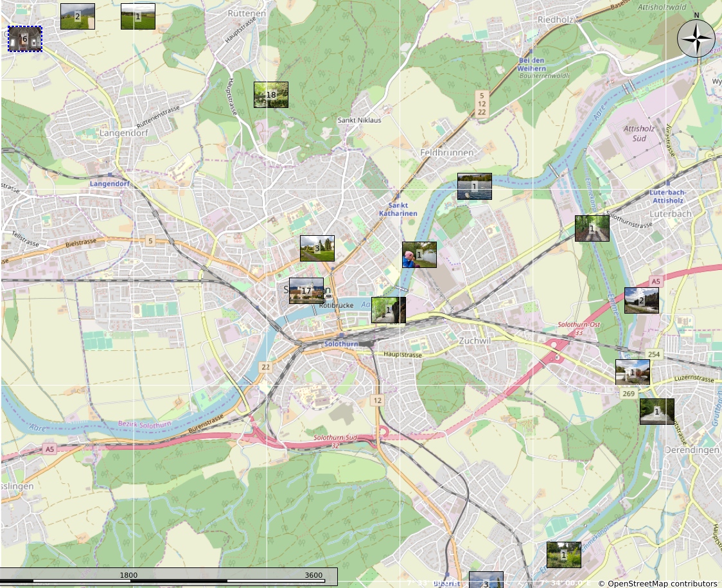The image size is (722, 588).
Task: Open the partially visible 3-photo thumbnail at bottom
Action: tap(486, 580)
